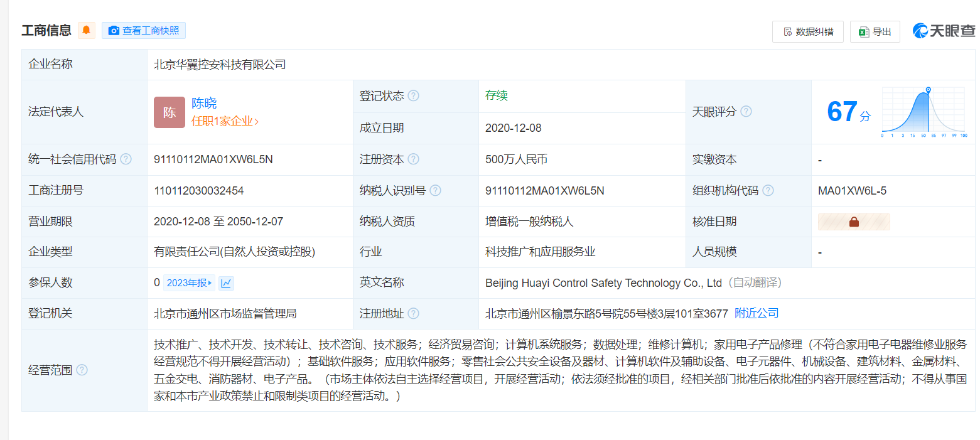Select business term 2020-12-08 至 2050-12-07

coord(218,222)
